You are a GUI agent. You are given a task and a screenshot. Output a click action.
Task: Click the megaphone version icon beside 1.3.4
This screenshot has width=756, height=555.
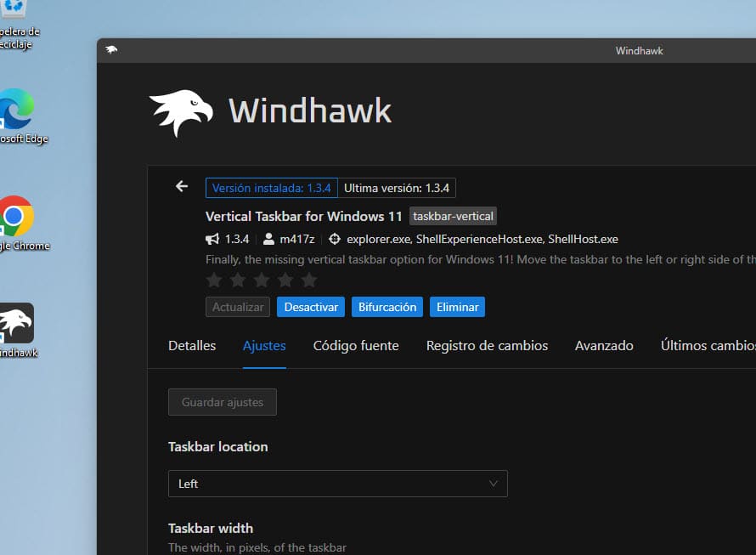click(212, 239)
